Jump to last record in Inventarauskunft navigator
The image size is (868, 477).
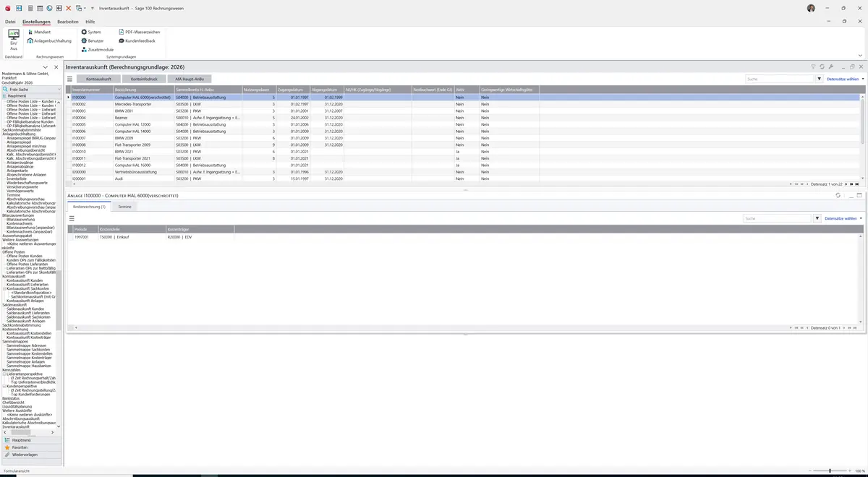857,184
